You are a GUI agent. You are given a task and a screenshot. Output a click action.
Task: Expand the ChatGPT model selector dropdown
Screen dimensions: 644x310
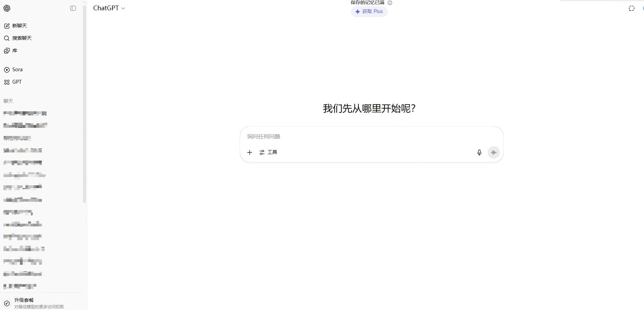point(109,8)
